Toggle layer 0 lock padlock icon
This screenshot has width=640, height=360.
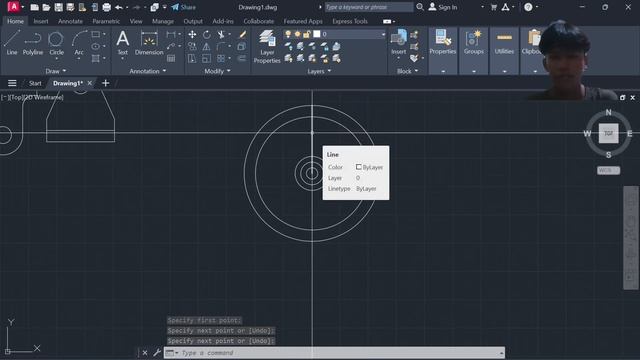pyautogui.click(x=307, y=34)
